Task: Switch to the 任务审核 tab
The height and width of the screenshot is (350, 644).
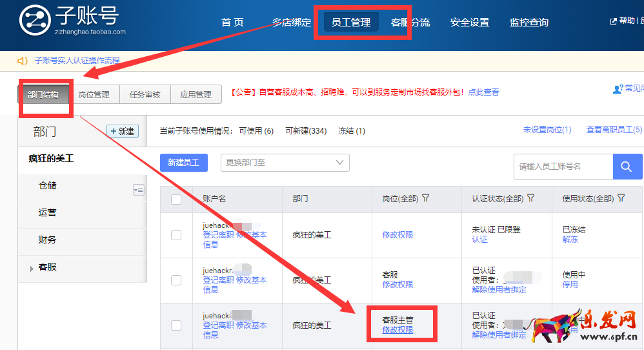Action: pyautogui.click(x=145, y=95)
